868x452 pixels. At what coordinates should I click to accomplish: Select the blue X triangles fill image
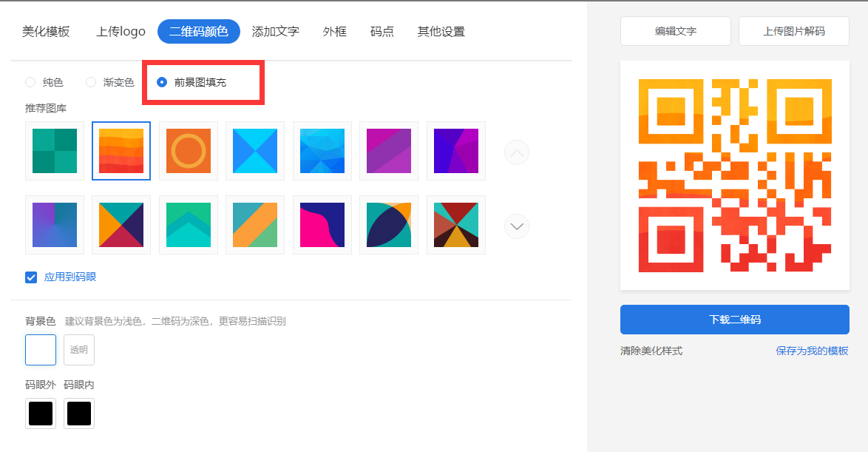(255, 151)
